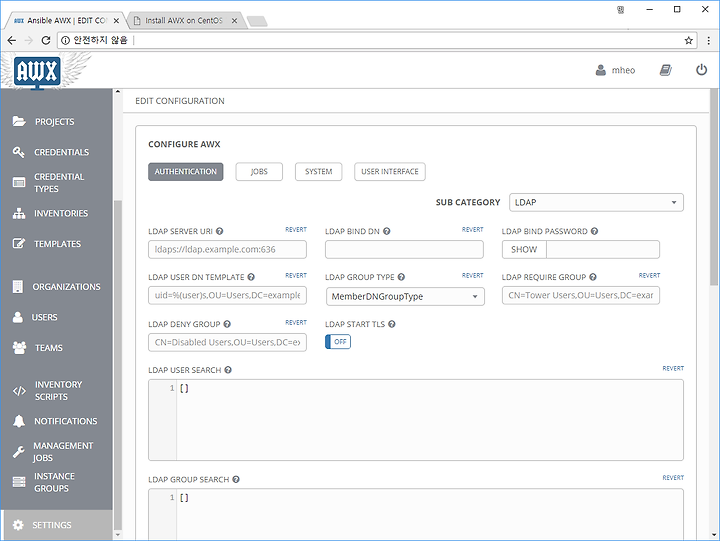This screenshot has height=541, width=720.
Task: Click the Credentials key icon
Action: pyautogui.click(x=19, y=152)
